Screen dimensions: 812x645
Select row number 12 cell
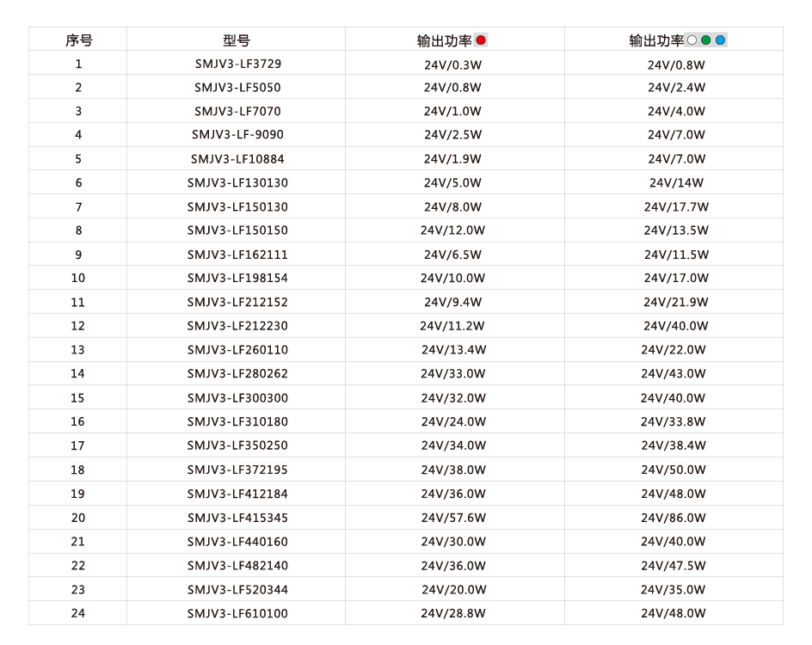[78, 326]
